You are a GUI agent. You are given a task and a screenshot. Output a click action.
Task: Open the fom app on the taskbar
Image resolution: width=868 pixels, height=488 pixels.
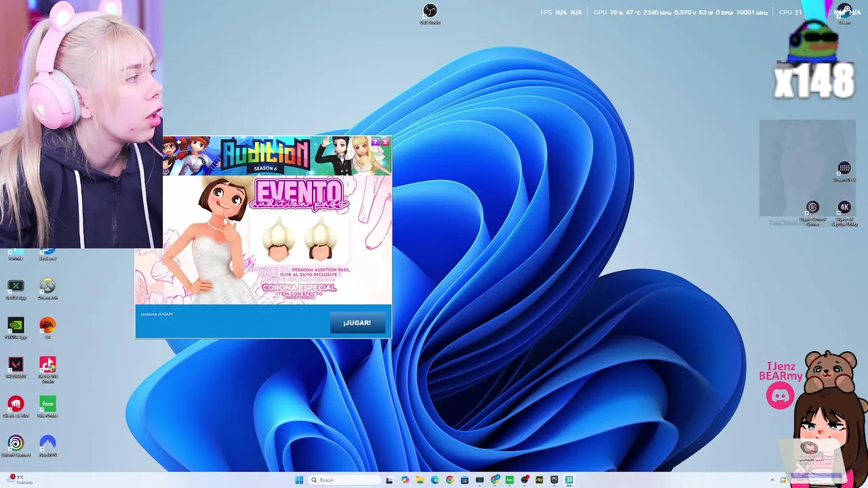click(x=509, y=480)
